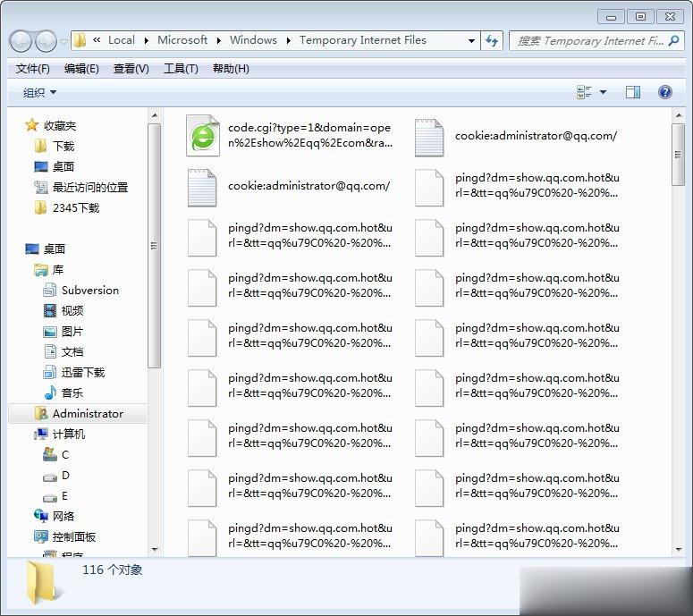693x616 pixels.
Task: Open 文档 library
Action: [x=63, y=351]
